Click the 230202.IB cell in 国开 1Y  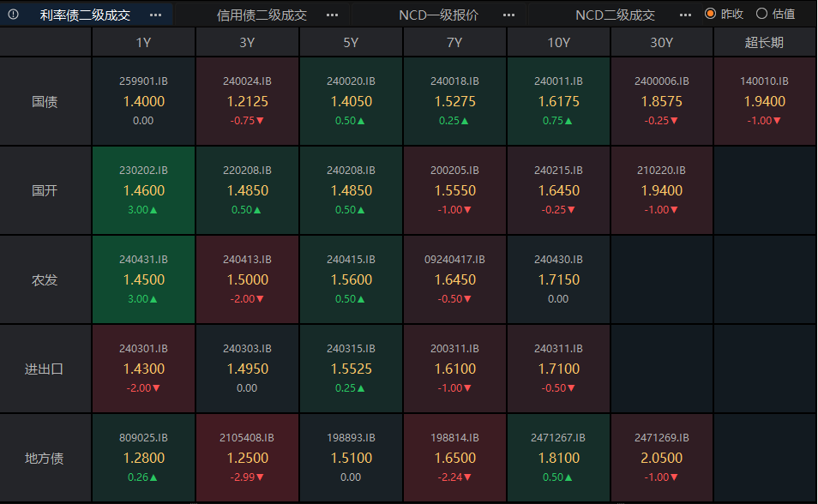(143, 190)
